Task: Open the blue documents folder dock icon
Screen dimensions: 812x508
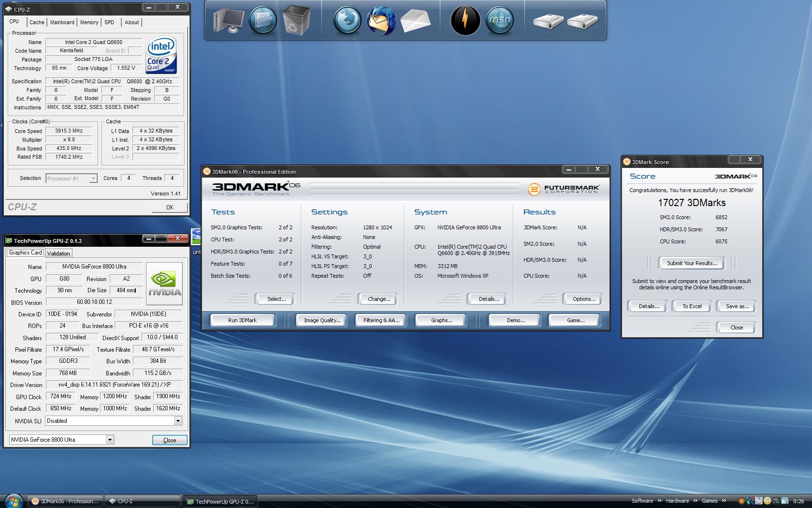Action: [x=263, y=20]
